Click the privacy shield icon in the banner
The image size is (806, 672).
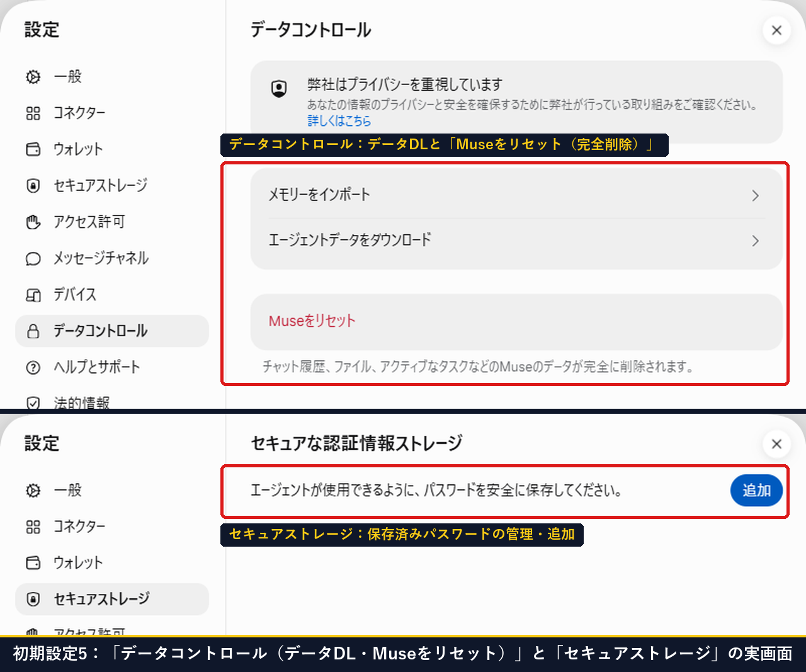click(x=279, y=89)
